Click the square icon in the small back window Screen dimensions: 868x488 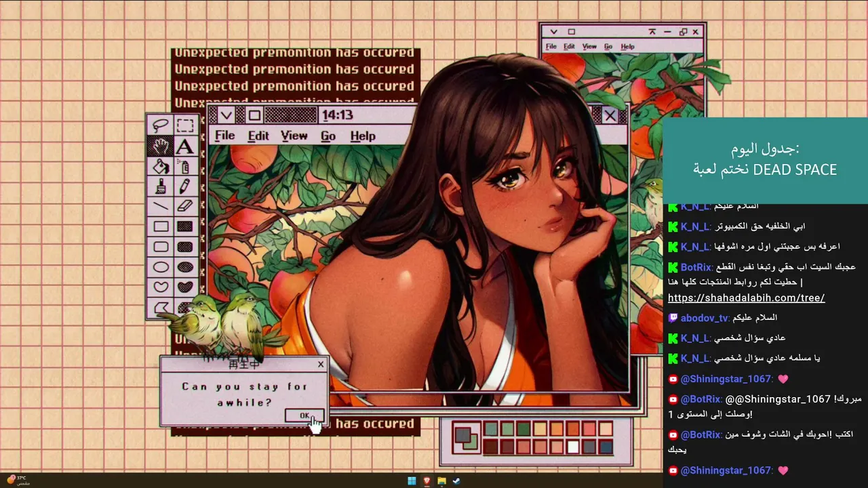tap(571, 32)
